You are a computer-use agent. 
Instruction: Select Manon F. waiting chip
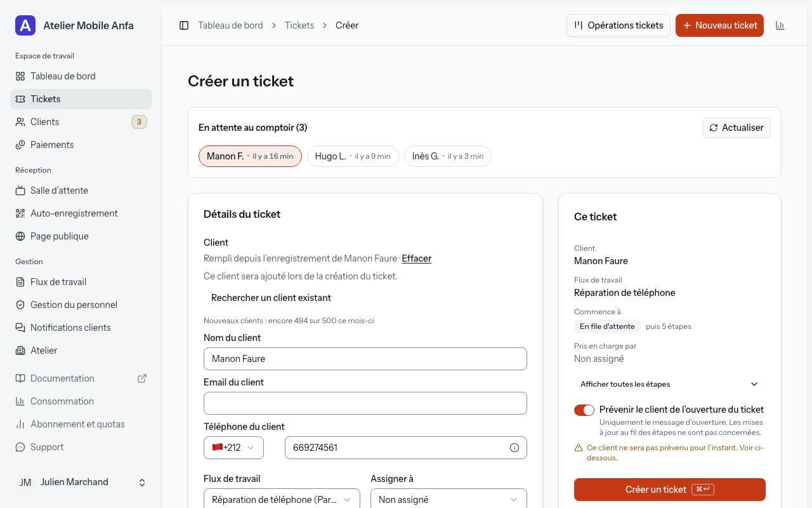pyautogui.click(x=250, y=156)
